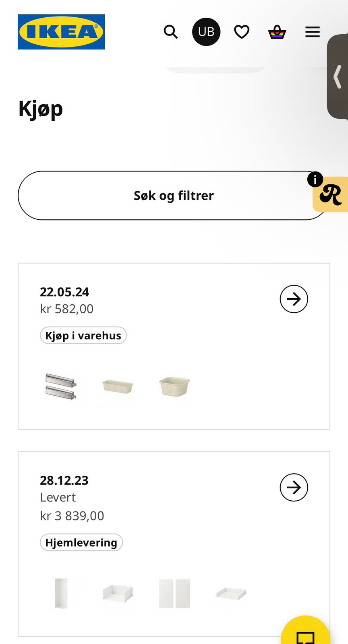The height and width of the screenshot is (644, 348).
Task: Click the Hjemlevering tag
Action: click(x=81, y=543)
